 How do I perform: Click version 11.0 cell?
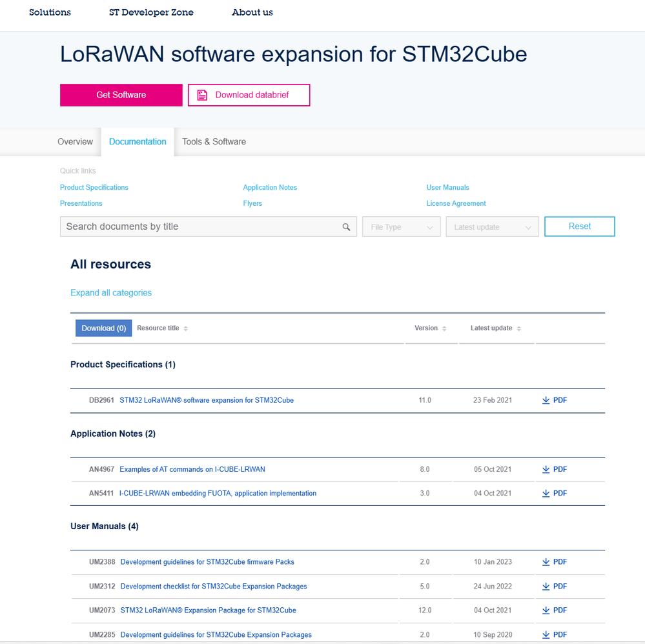(425, 400)
